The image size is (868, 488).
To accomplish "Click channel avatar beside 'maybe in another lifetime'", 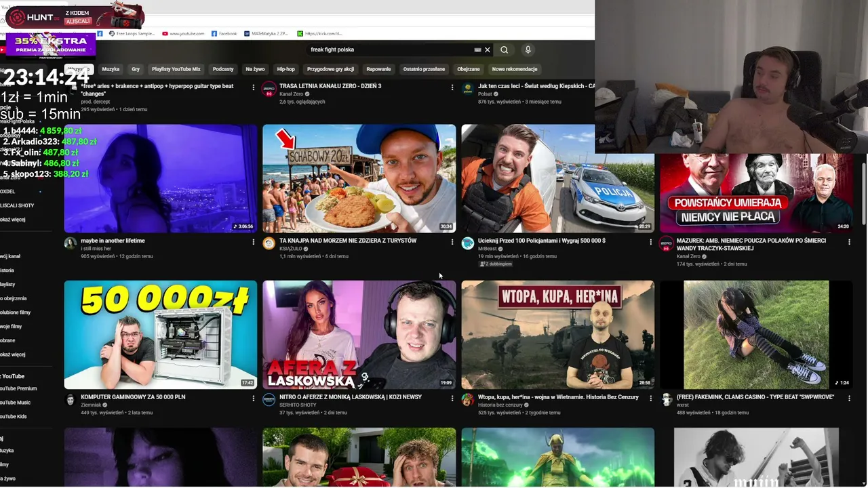I will 71,244.
